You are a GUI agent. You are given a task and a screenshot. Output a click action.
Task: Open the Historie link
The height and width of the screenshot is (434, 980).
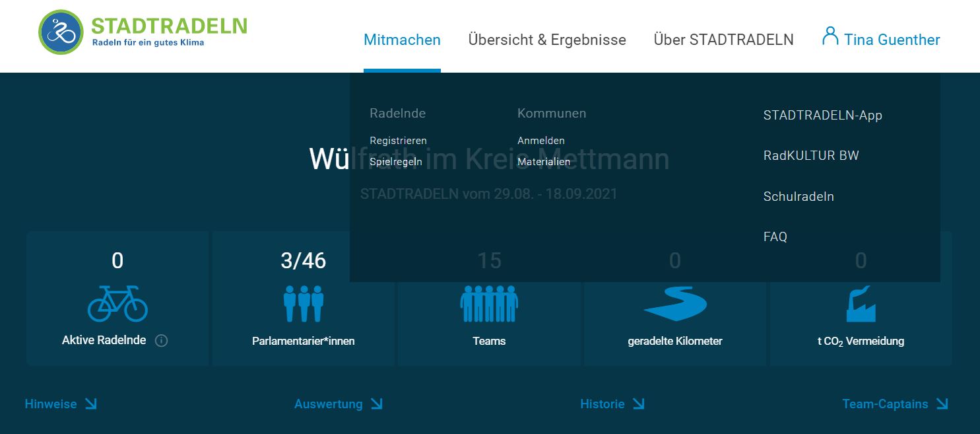tap(602, 404)
